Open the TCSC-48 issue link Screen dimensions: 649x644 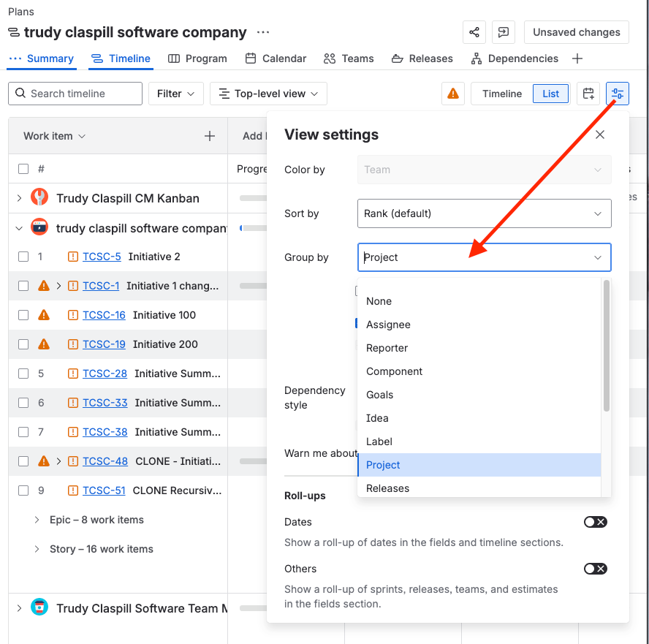click(105, 461)
